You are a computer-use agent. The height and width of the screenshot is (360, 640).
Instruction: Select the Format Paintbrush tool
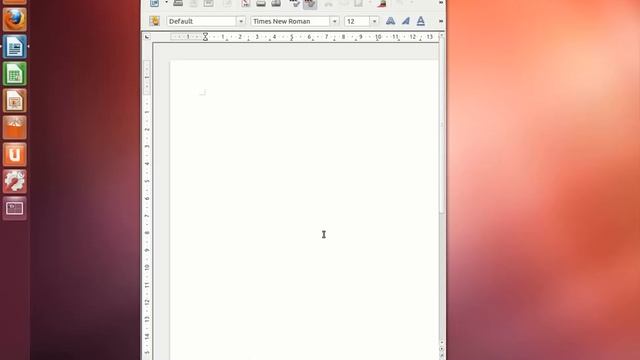382,3
